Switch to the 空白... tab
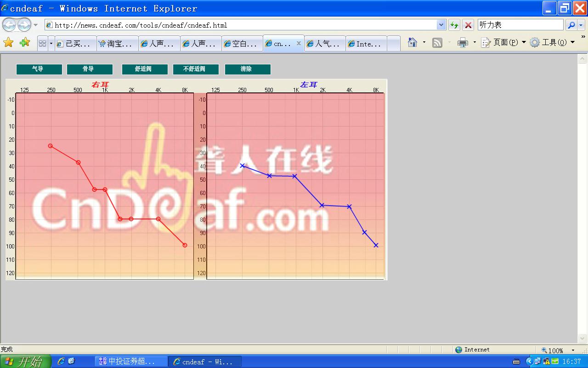 coord(243,44)
